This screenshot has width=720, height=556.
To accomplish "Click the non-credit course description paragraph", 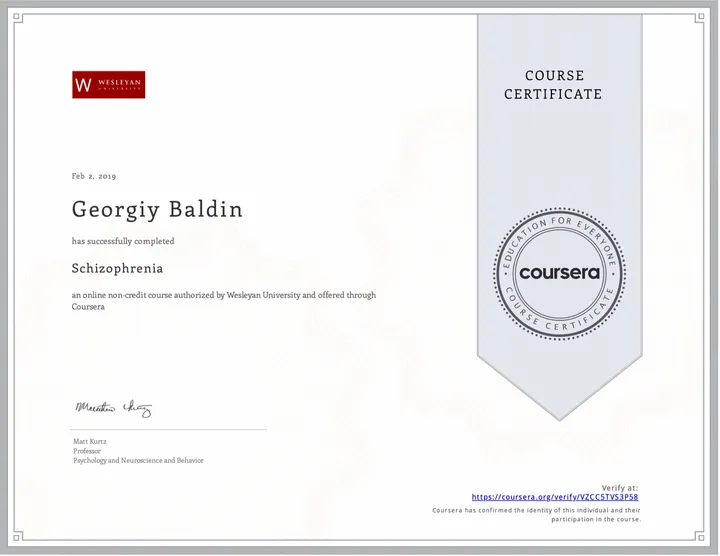I will pos(224,301).
